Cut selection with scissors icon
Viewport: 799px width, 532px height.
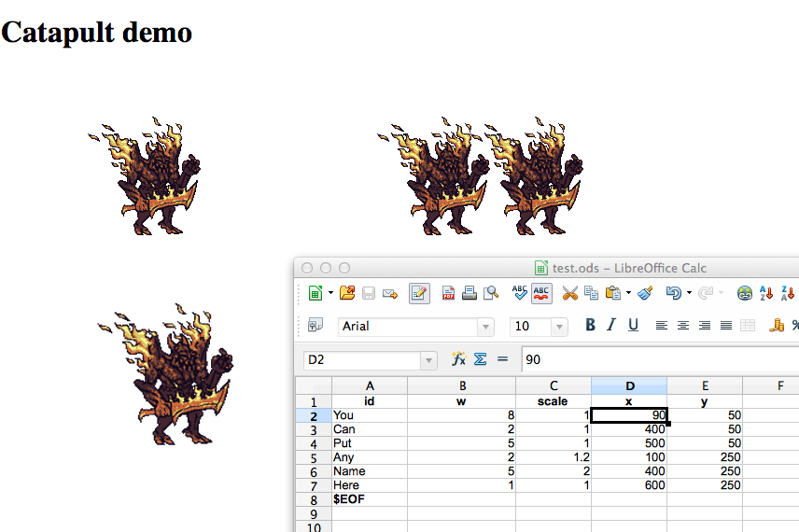click(569, 293)
